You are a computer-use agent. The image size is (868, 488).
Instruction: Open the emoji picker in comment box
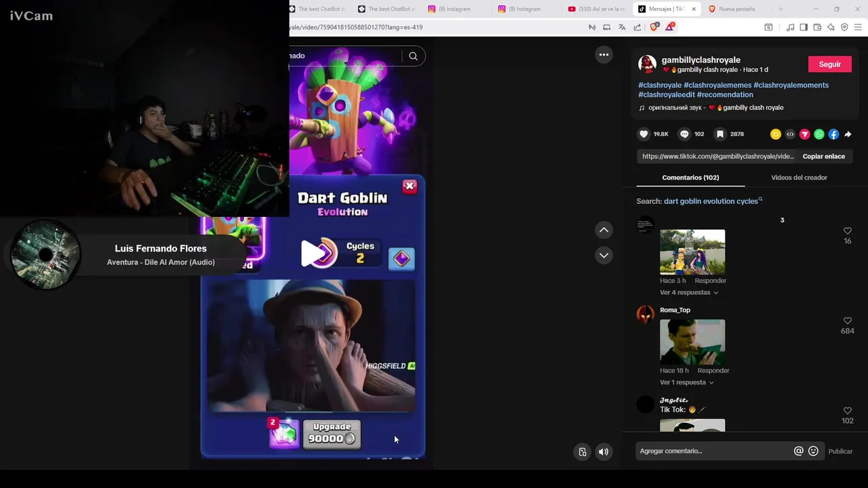click(x=813, y=451)
